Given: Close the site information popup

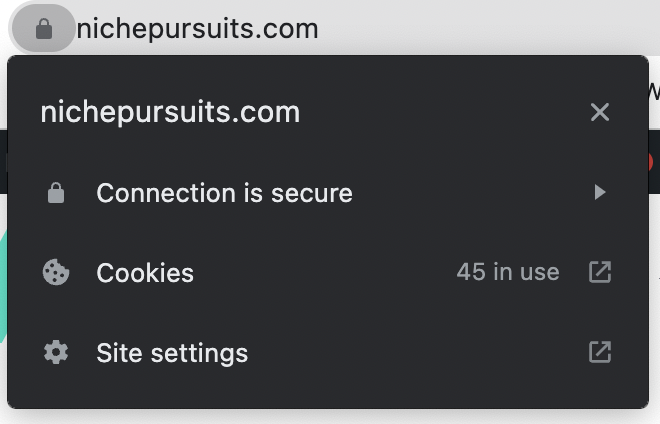Looking at the screenshot, I should coord(600,112).
